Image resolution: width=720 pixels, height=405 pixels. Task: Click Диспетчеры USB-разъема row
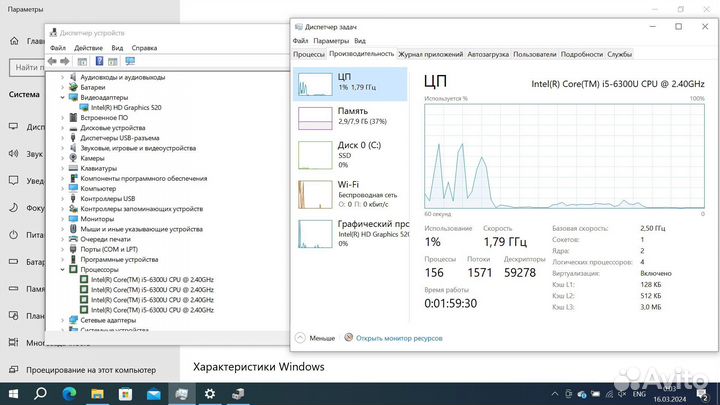pos(119,138)
